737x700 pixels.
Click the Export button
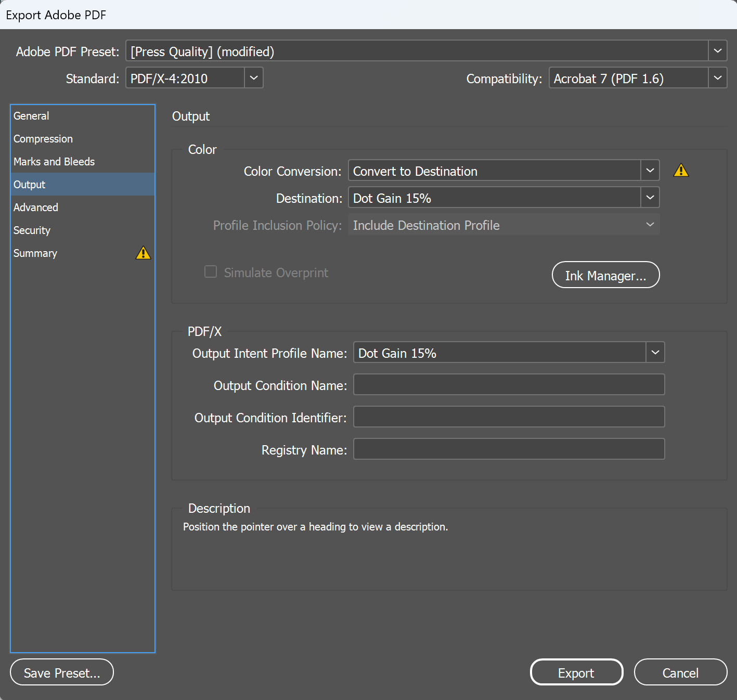coord(576,672)
